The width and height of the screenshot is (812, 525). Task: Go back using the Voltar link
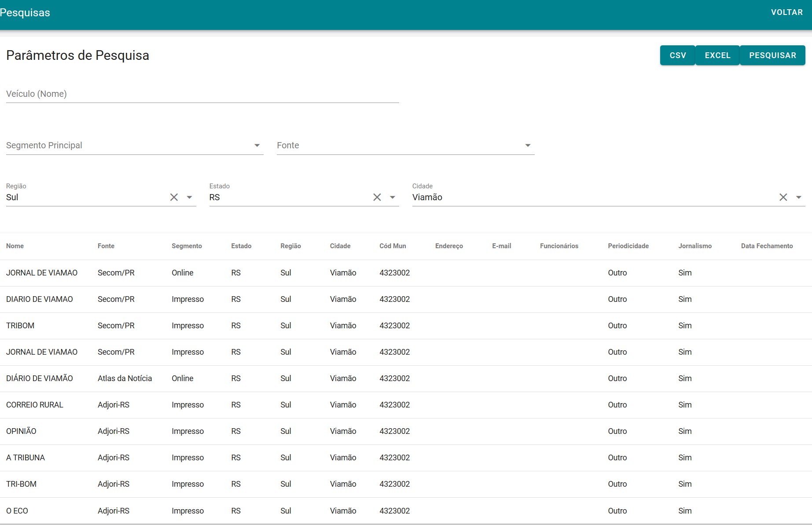[x=786, y=12]
